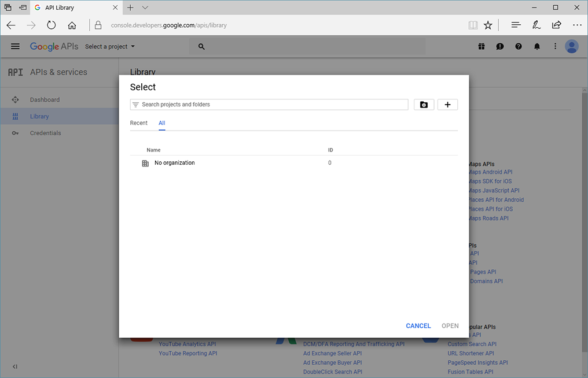Open Dashboard in sidebar

tap(60, 99)
